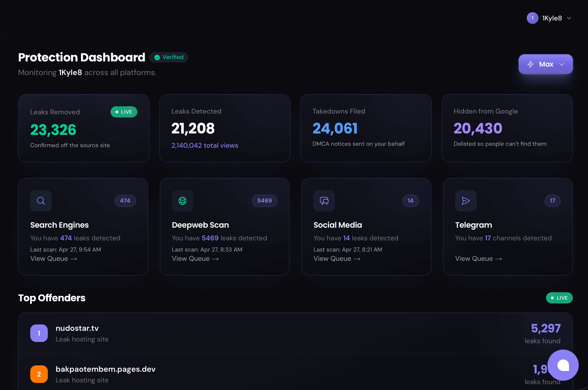Click the rank 2 badge beside bakpaotembem.pages.dev
588x390 pixels.
coord(39,374)
